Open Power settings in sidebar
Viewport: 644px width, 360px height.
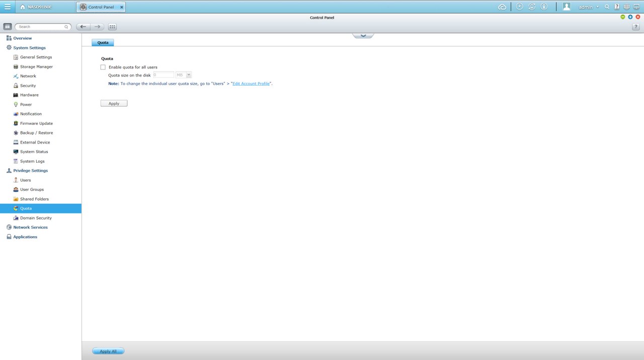tap(26, 104)
